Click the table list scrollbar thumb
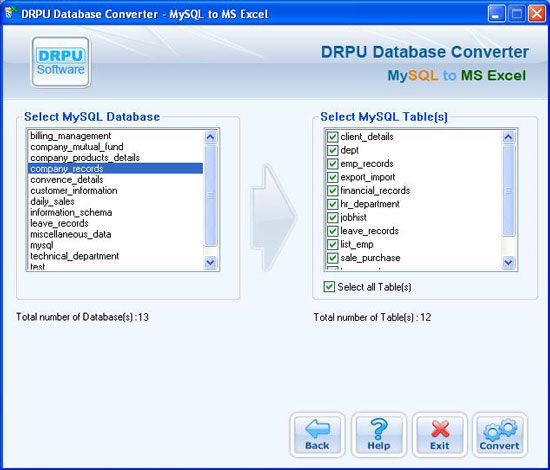This screenshot has width=550, height=470. [x=508, y=190]
